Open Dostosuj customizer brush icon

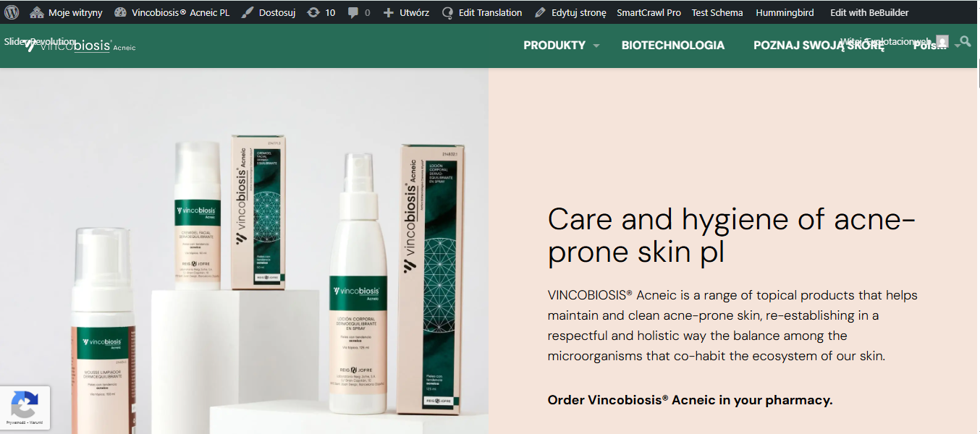click(248, 12)
